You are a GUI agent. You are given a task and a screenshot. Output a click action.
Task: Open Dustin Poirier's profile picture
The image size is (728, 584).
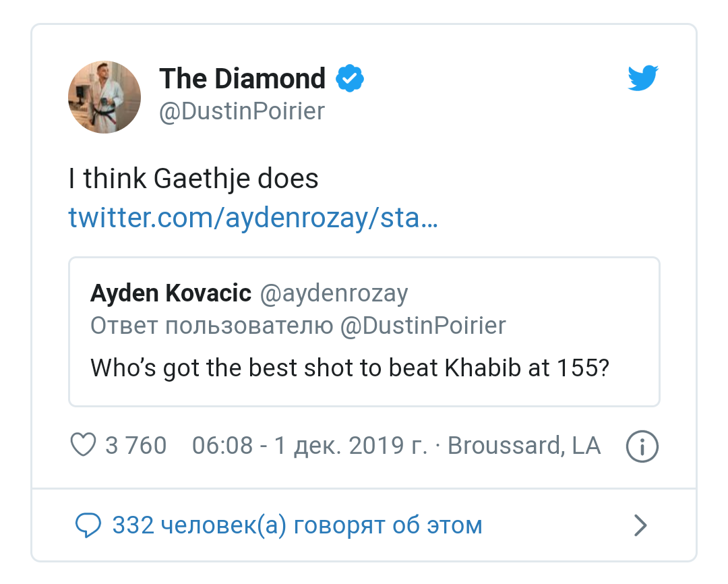(x=104, y=96)
